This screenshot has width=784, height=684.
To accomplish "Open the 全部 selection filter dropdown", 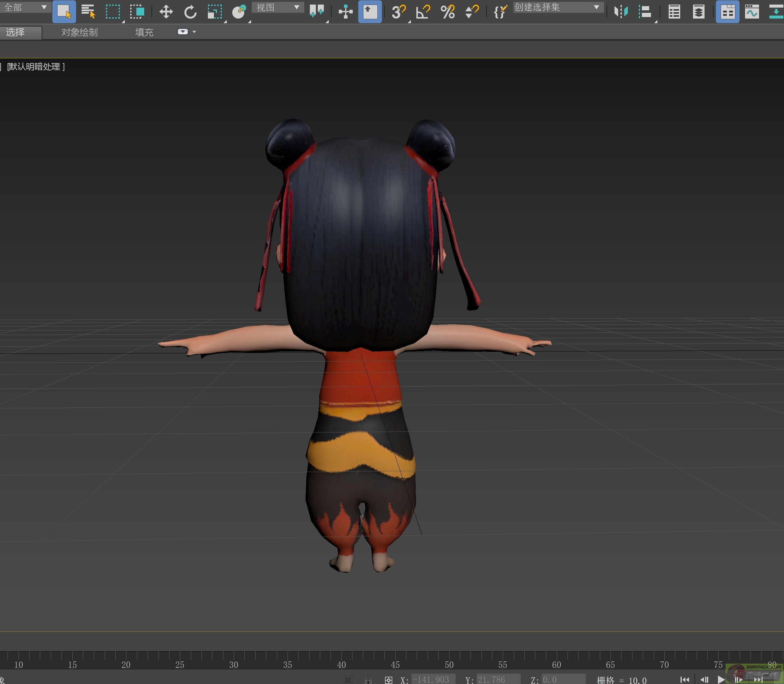I will 25,7.
